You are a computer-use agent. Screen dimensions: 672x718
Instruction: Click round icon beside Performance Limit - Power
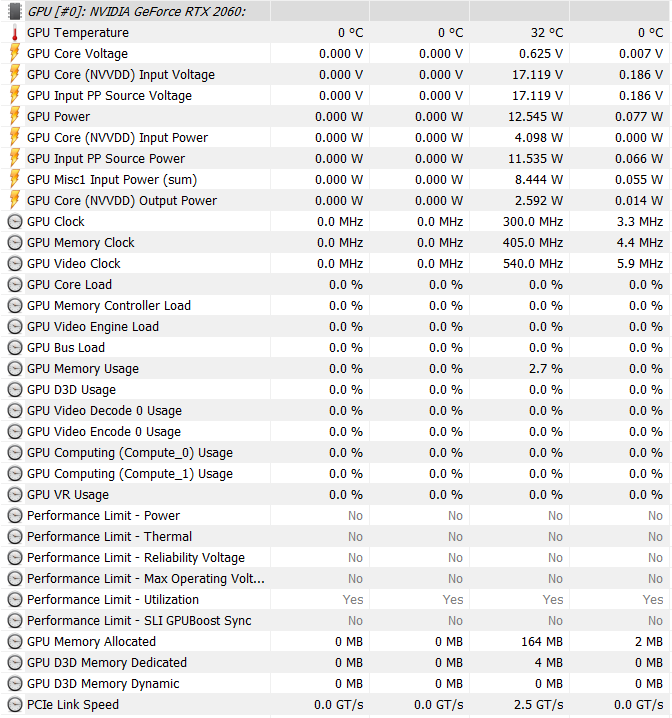(15, 516)
